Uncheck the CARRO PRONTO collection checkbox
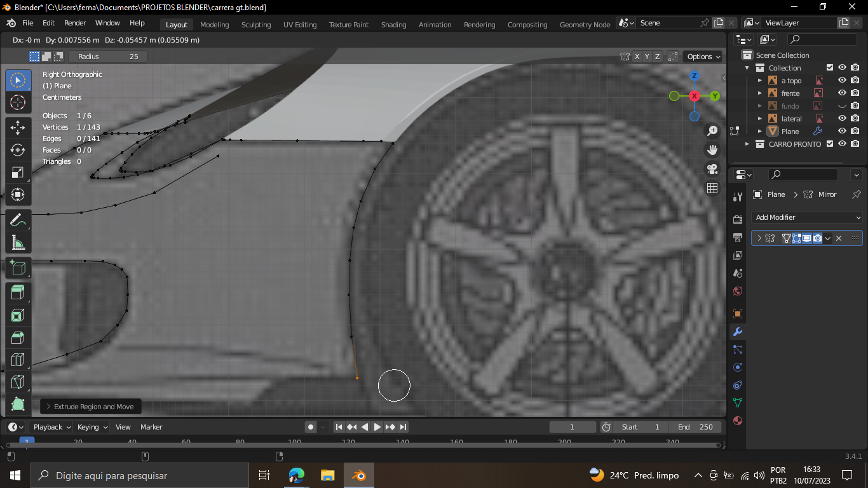This screenshot has height=488, width=868. click(829, 144)
